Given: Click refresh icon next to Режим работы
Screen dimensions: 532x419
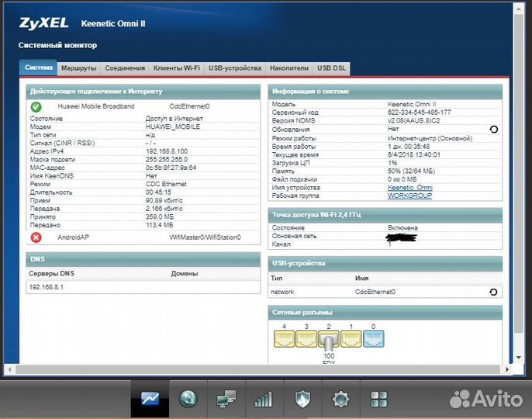Looking at the screenshot, I should pos(494,129).
